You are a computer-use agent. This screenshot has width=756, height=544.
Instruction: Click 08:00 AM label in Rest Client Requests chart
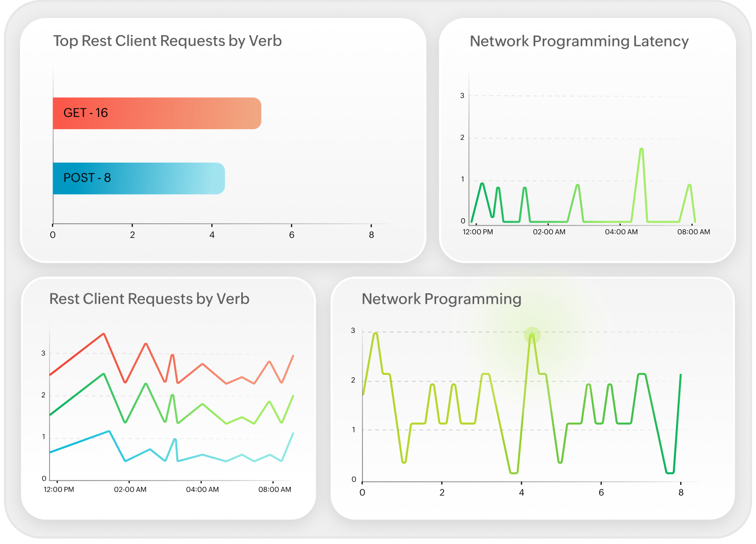click(x=274, y=489)
